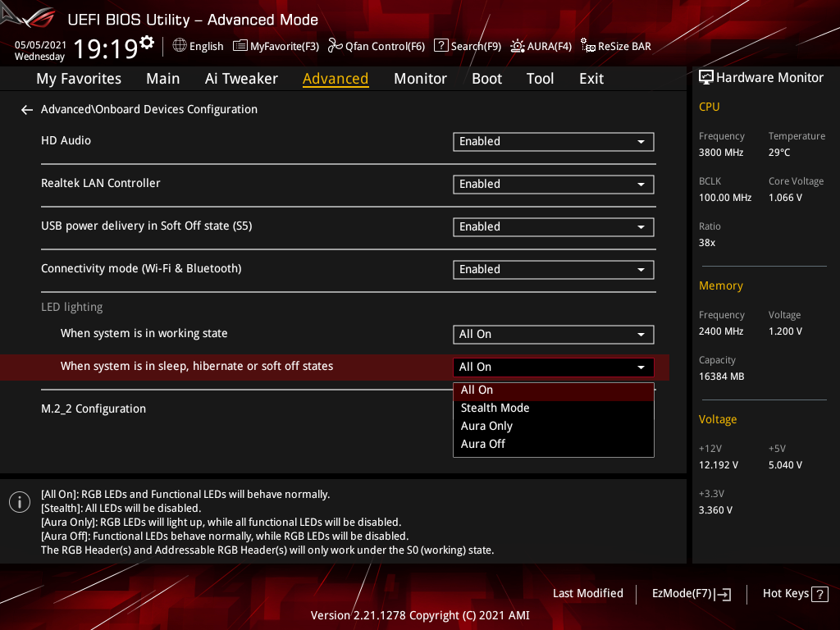Select working state LED row label
The image size is (840, 630).
click(x=144, y=333)
